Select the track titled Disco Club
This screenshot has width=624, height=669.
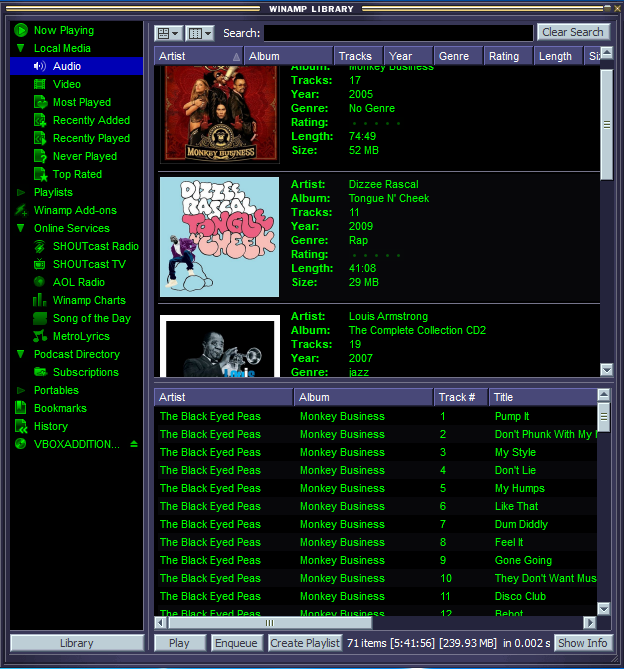click(520, 596)
